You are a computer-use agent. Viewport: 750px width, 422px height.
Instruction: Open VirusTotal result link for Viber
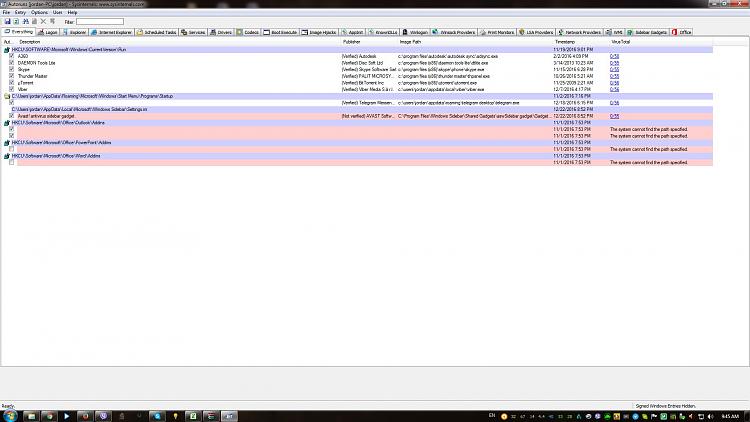615,89
